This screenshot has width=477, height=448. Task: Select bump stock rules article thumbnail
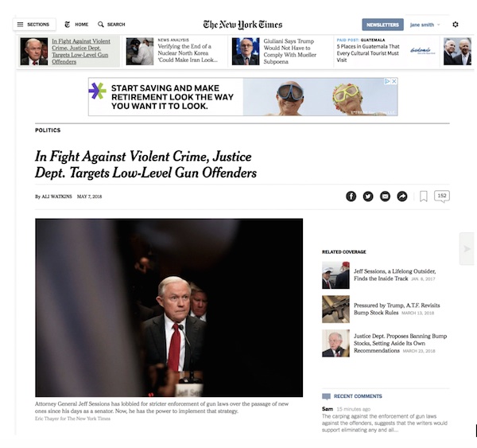coord(335,309)
